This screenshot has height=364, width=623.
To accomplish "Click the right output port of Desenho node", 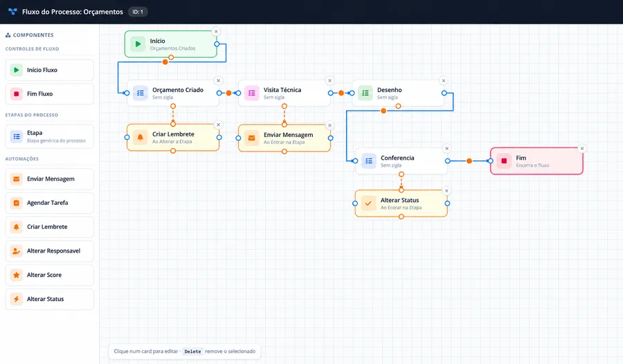I will pyautogui.click(x=444, y=93).
